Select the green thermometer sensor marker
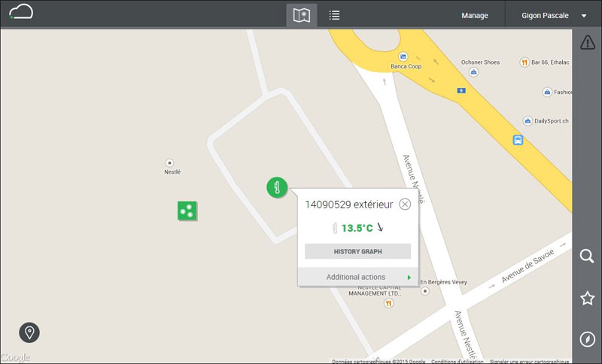This screenshot has width=602, height=364. click(x=277, y=187)
